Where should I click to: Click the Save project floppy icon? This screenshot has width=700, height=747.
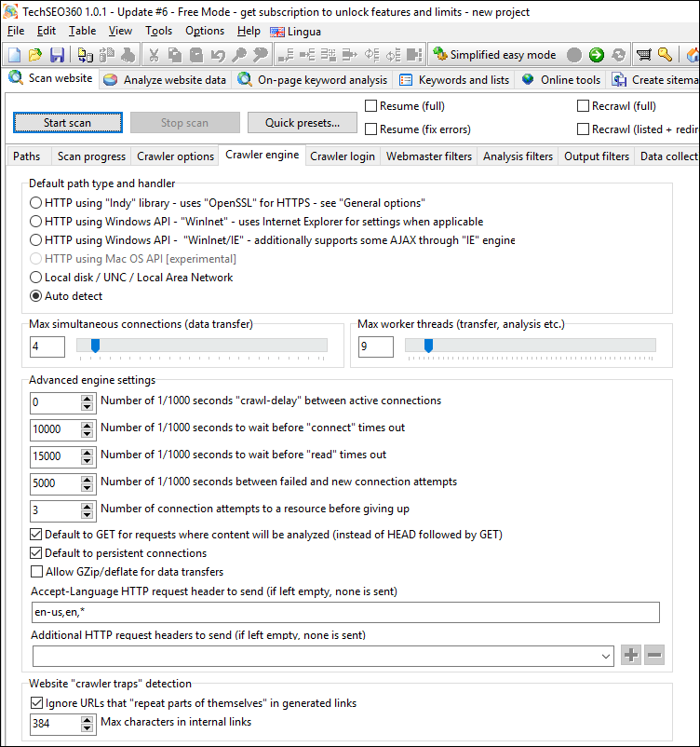pos(57,55)
